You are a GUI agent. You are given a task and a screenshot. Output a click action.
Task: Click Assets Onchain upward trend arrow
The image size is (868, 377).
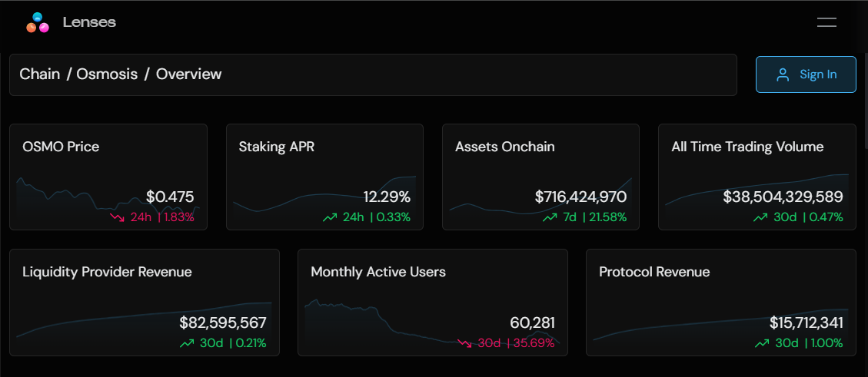coord(549,217)
